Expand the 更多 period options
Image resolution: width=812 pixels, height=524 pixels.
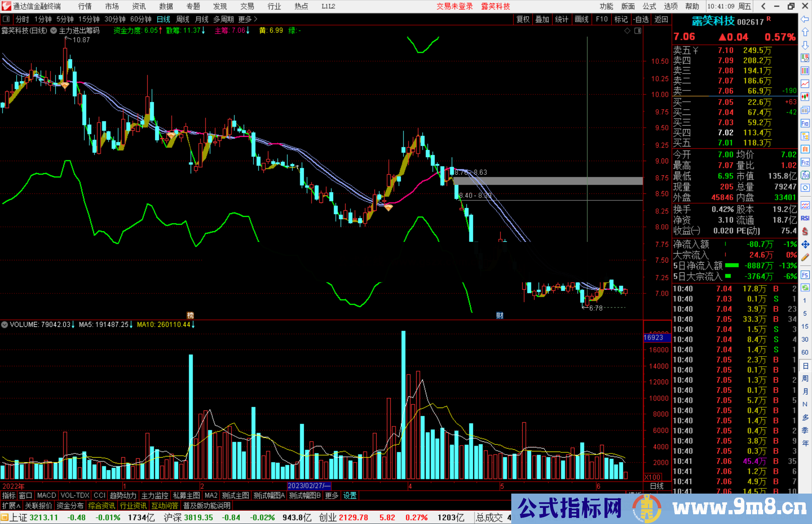[x=248, y=19]
